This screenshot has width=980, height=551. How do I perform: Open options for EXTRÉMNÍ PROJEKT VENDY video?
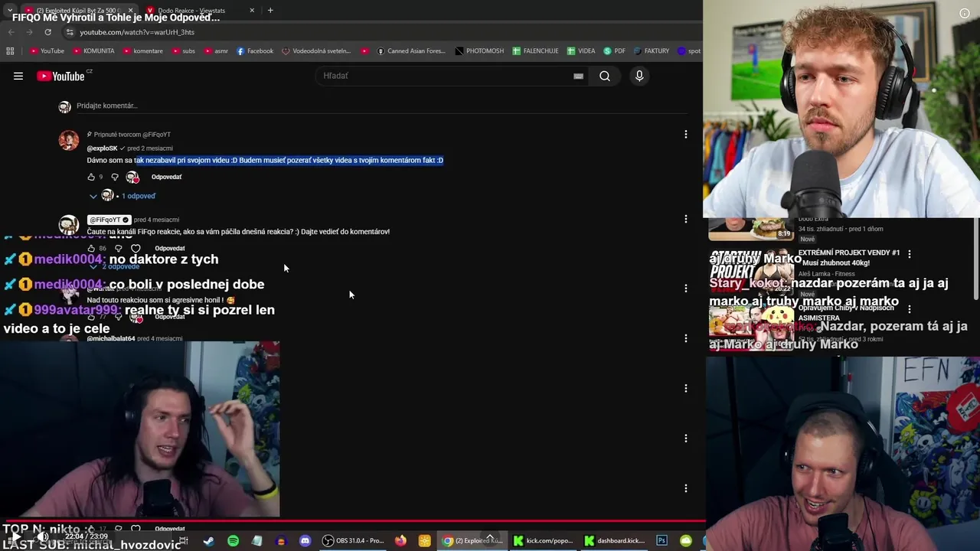pyautogui.click(x=910, y=253)
